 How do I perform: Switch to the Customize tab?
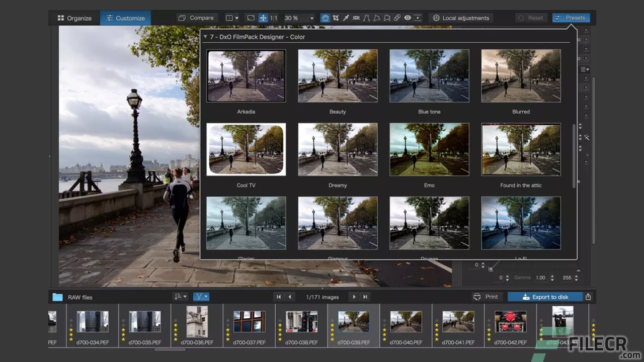[x=125, y=18]
